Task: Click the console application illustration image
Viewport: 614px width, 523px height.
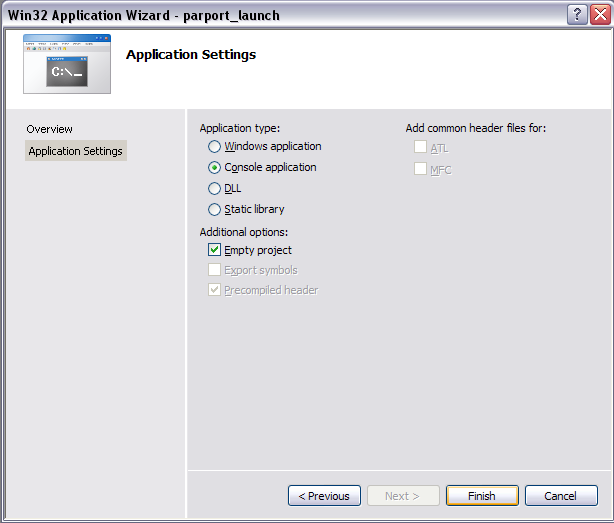Action: point(67,64)
